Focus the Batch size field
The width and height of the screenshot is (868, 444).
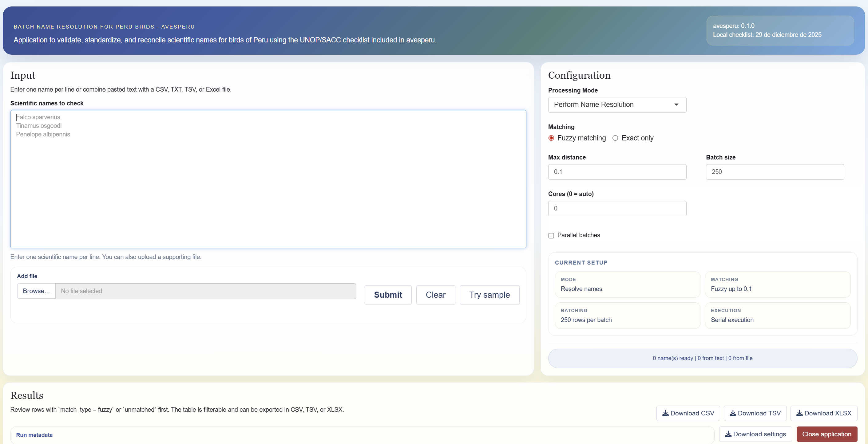[775, 172]
